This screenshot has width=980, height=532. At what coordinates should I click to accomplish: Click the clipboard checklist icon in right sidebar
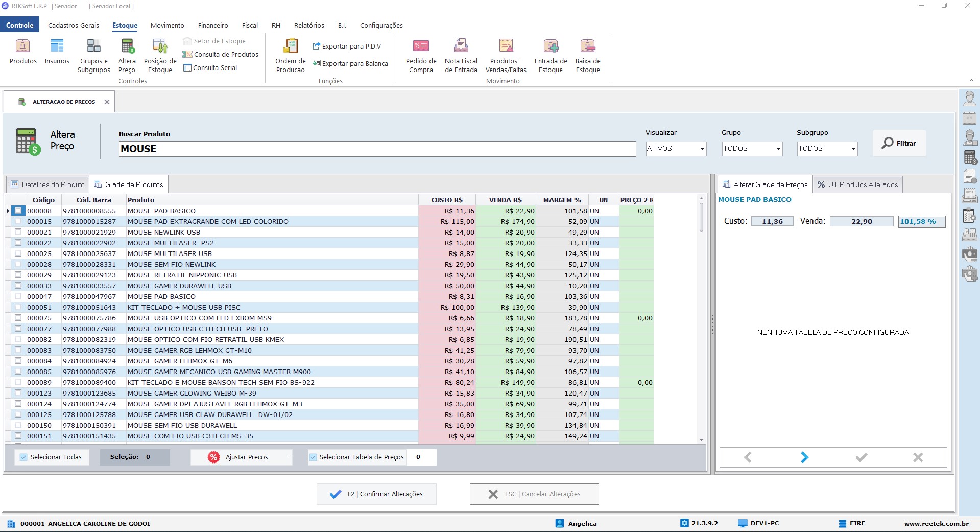tap(969, 216)
